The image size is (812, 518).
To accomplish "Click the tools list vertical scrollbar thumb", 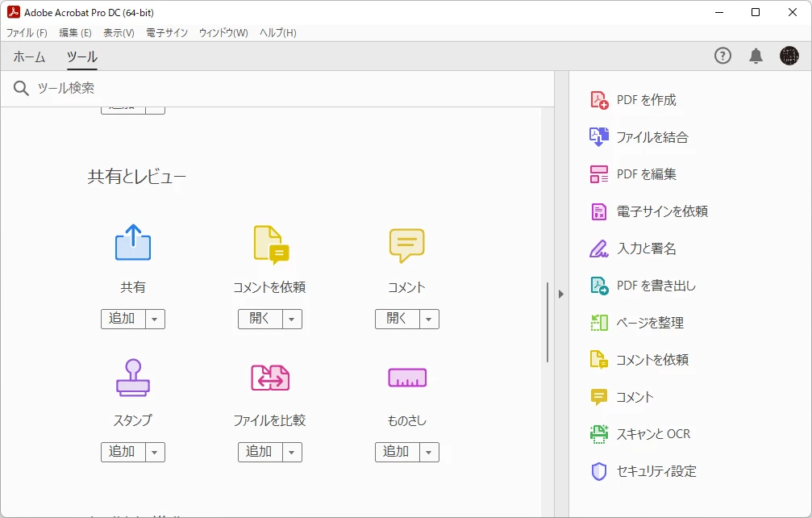I will point(548,322).
